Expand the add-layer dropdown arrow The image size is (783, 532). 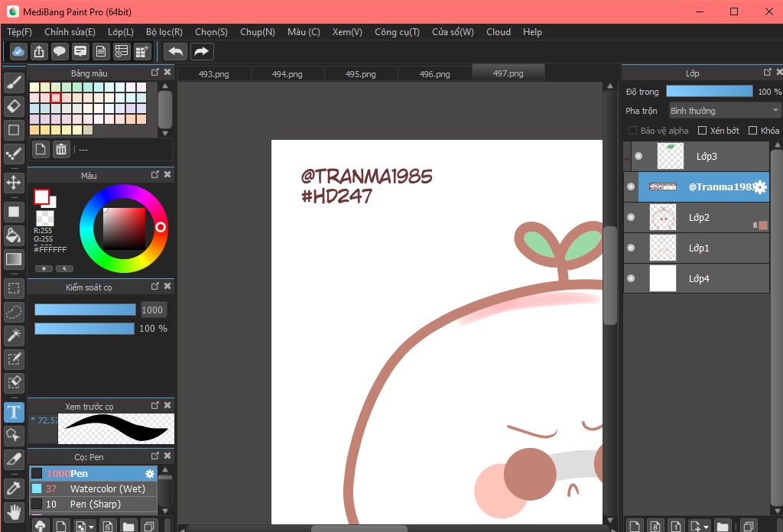click(x=706, y=527)
